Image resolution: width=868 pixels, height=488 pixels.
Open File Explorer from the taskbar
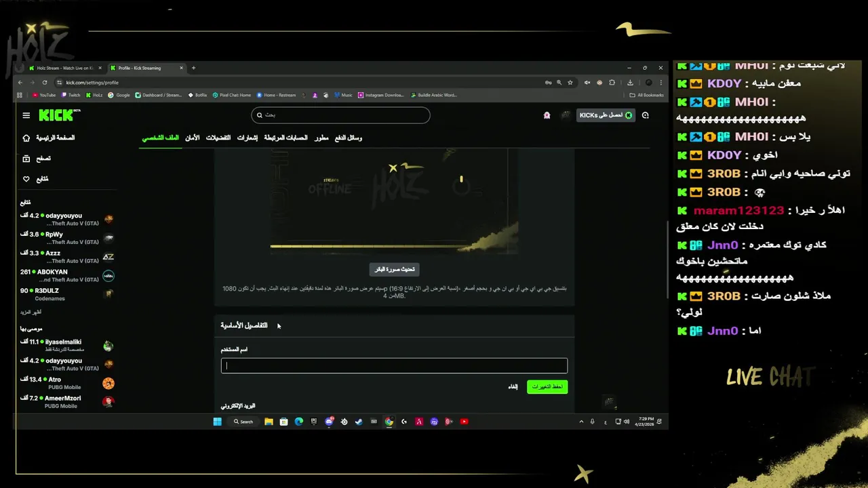click(269, 422)
